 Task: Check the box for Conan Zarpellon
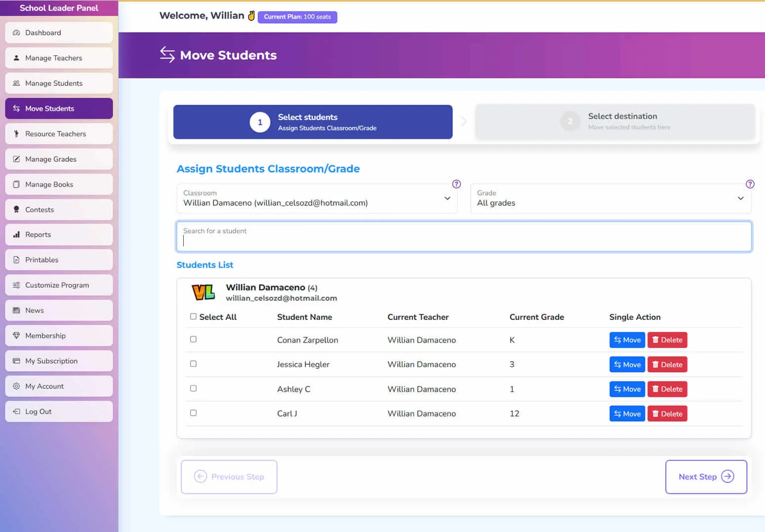click(x=193, y=340)
